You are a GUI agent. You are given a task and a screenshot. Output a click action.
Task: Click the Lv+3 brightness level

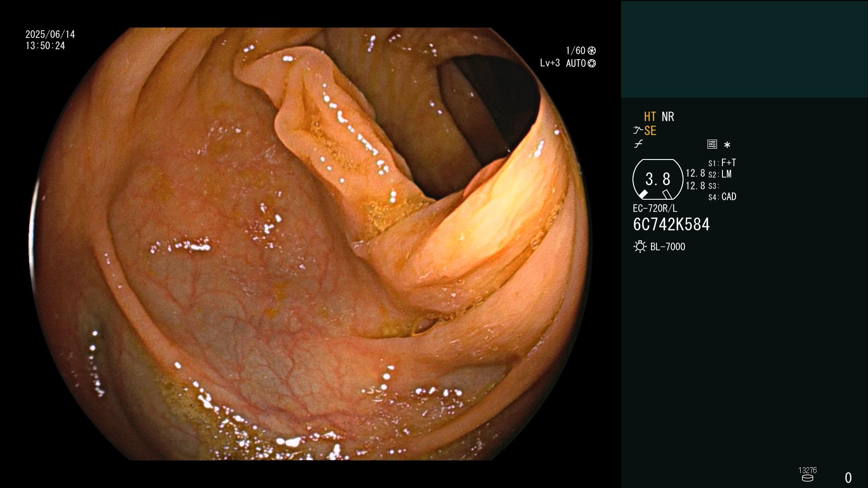[550, 63]
